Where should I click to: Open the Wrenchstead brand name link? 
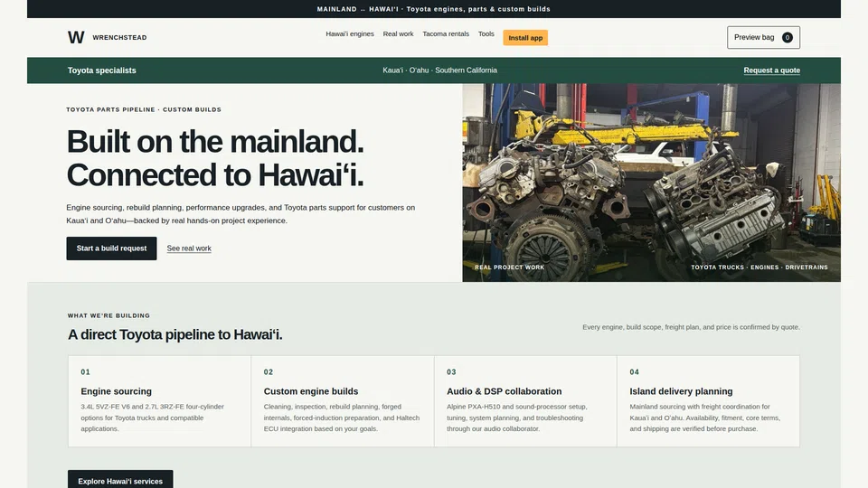point(119,38)
